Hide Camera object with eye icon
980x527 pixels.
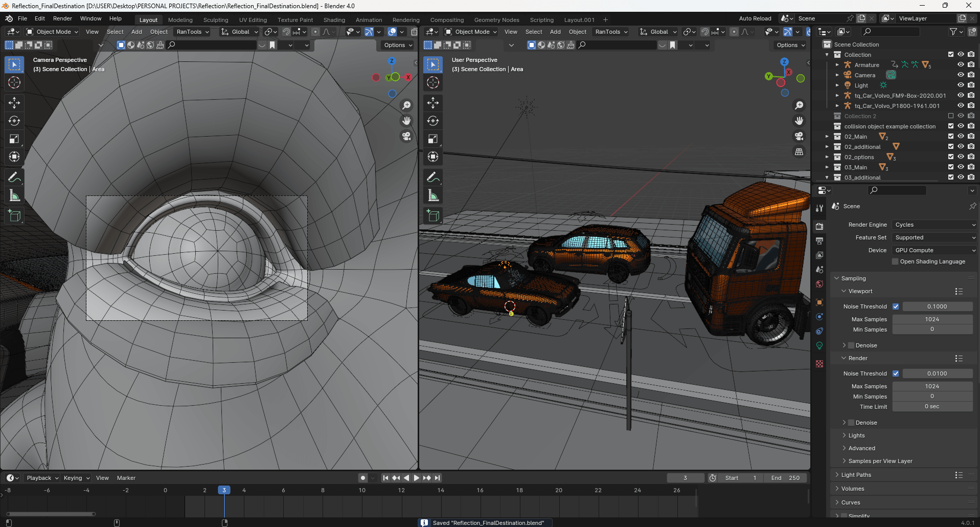[x=961, y=75]
